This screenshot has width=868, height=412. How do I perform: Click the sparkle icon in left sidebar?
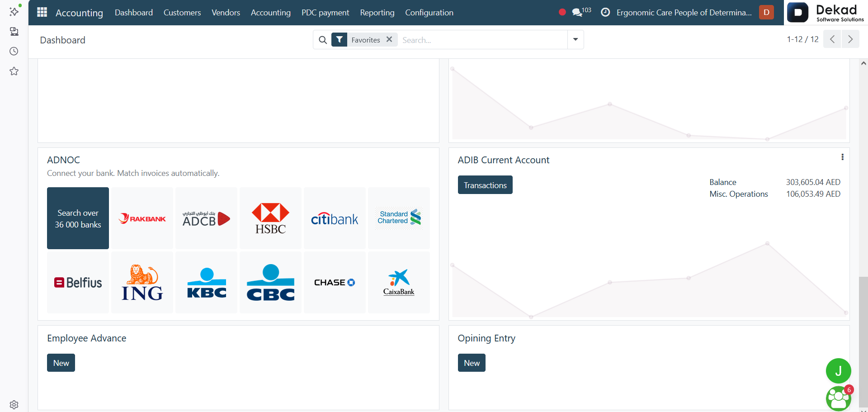[x=14, y=11]
